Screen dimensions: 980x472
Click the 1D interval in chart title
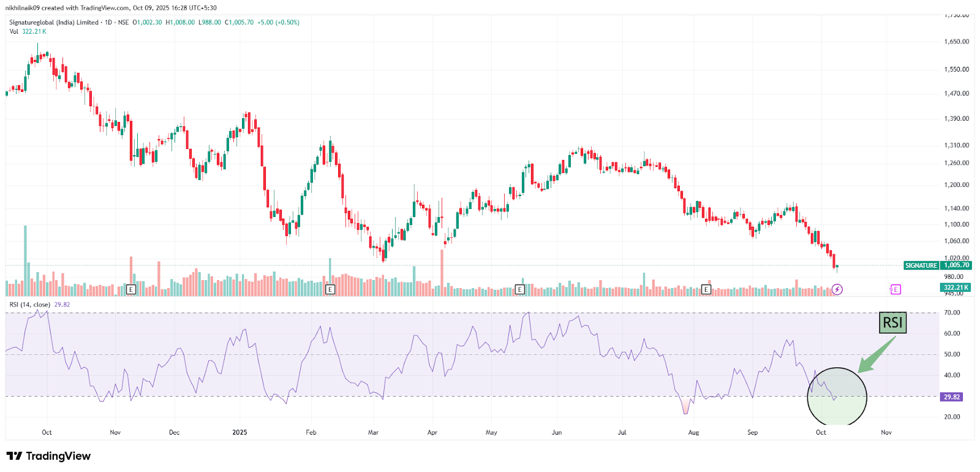(x=108, y=23)
